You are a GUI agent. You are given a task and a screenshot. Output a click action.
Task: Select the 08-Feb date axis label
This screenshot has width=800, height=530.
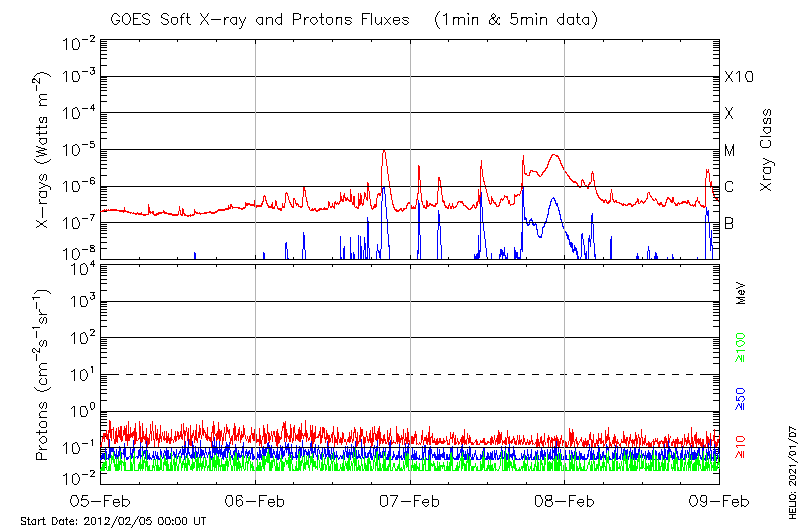pyautogui.click(x=565, y=501)
